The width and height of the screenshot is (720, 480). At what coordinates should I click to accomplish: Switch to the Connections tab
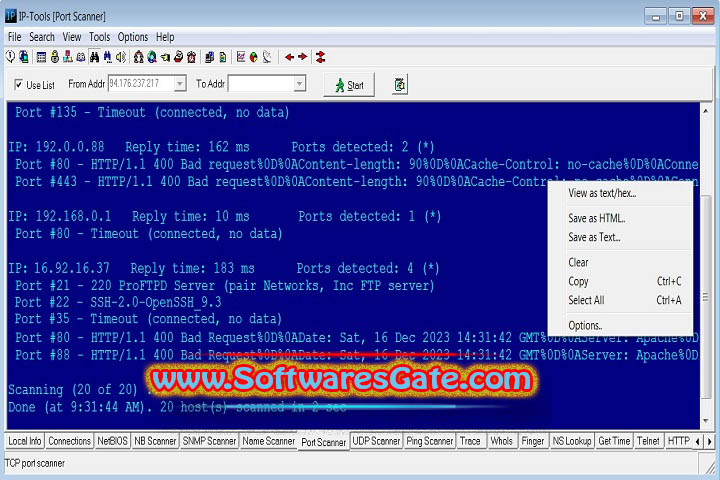69,441
